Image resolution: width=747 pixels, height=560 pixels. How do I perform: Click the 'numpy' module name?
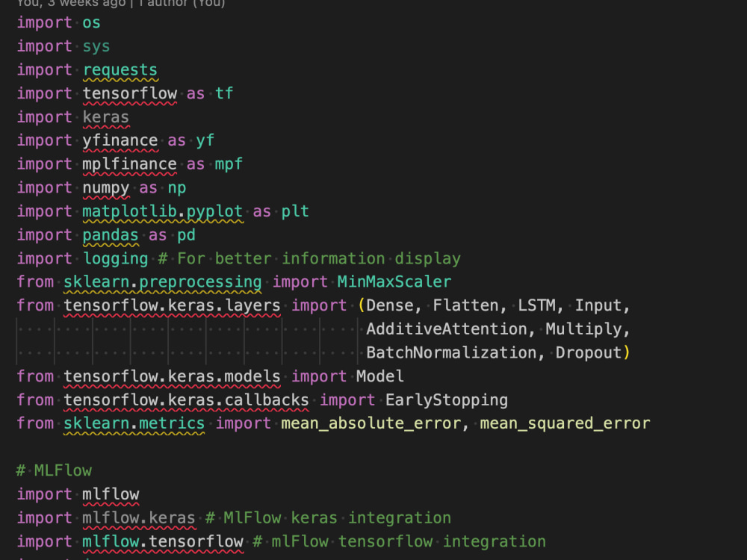[x=106, y=188]
